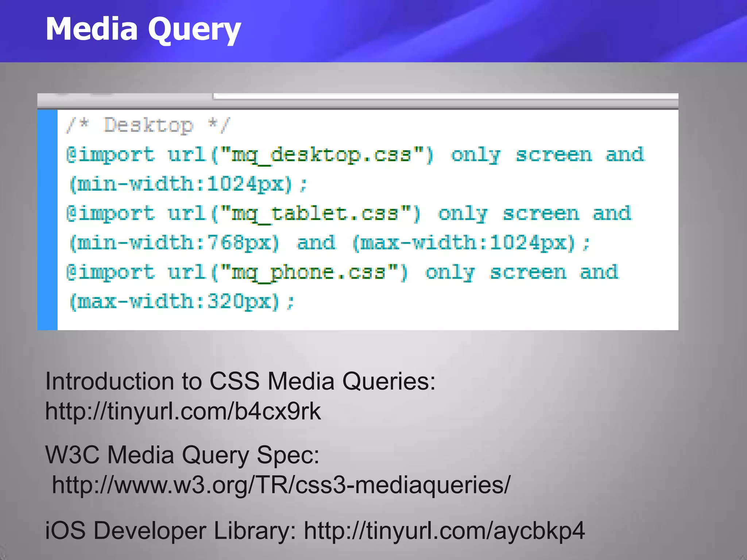Screen dimensions: 747x560
Task: Open the tinyurl.com/b4cx9rk link
Action: [183, 411]
